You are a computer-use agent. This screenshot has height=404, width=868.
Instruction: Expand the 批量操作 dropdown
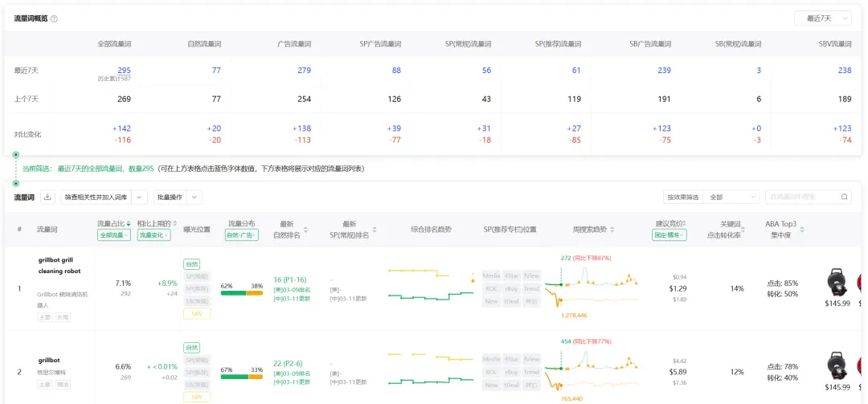pos(178,197)
